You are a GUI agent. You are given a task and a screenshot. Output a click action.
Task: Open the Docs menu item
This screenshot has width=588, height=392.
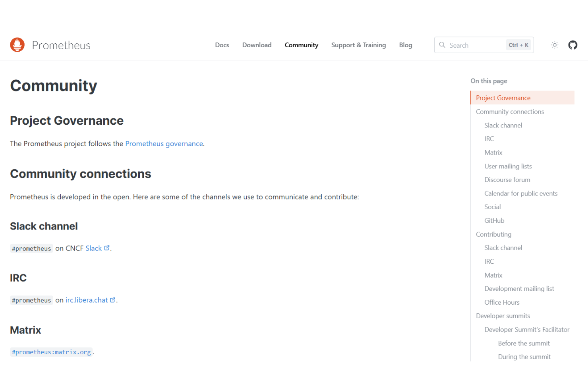222,45
